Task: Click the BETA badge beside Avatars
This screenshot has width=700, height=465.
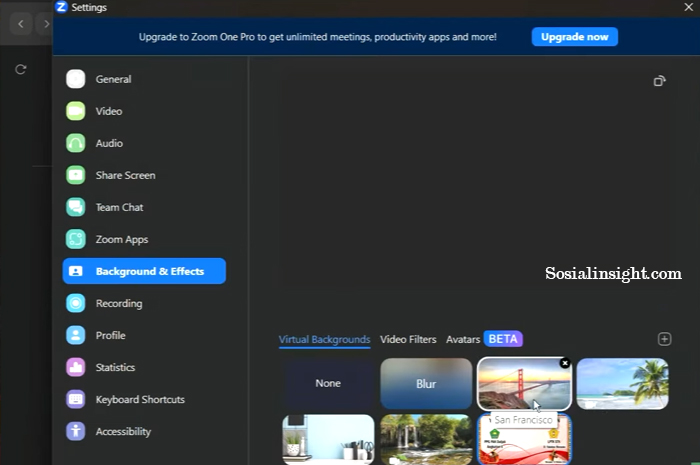Action: point(503,339)
